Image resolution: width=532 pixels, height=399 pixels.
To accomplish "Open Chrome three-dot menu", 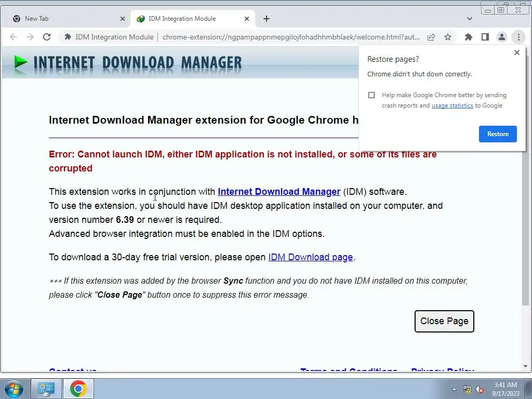I will (518, 37).
